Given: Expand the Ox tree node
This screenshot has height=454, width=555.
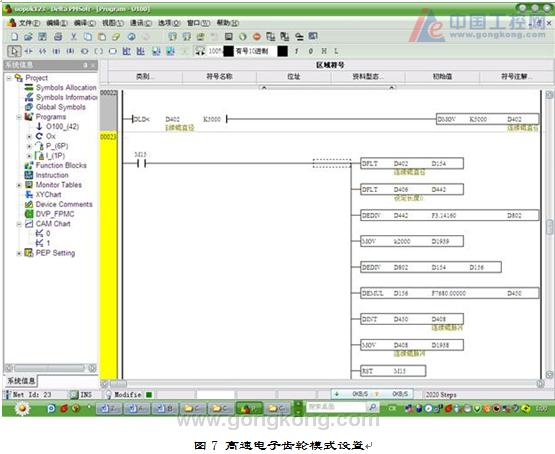Looking at the screenshot, I should [x=30, y=136].
